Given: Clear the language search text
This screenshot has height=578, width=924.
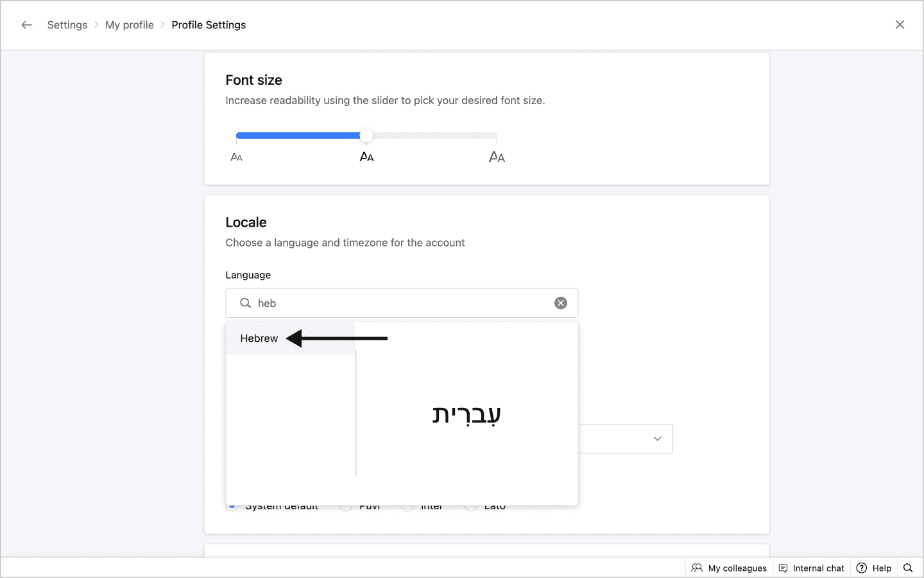Looking at the screenshot, I should point(561,303).
